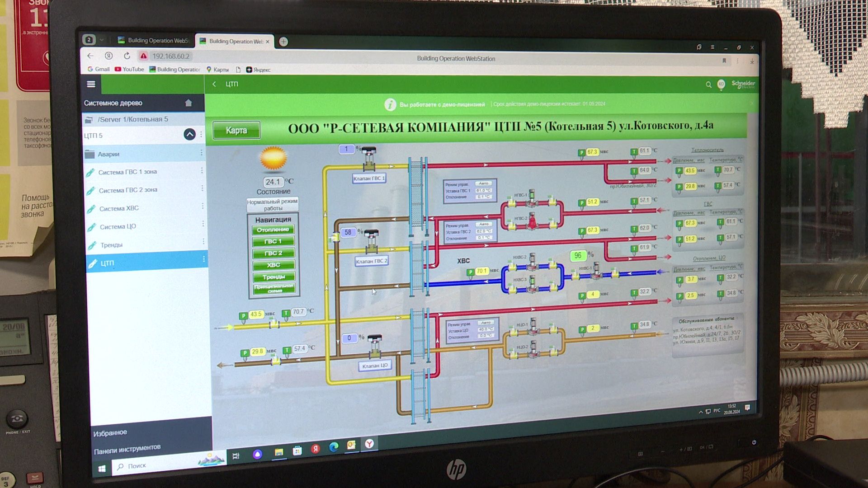Click the 96 % pump speed value
868x488 pixels.
(x=578, y=256)
